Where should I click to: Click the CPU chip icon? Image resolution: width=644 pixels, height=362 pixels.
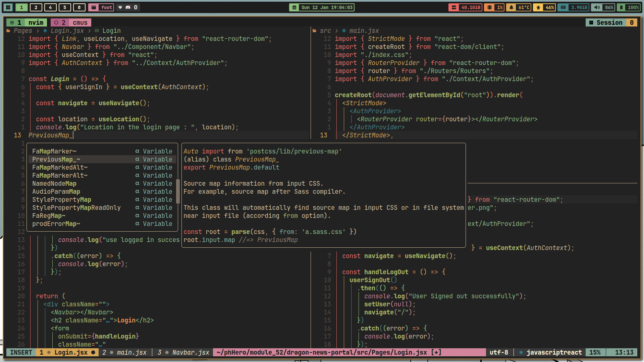[489, 7]
